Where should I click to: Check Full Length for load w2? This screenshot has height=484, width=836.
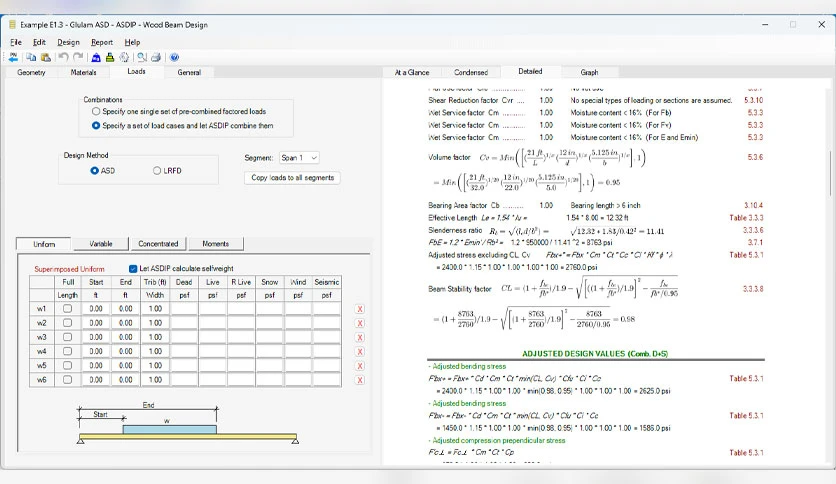(67, 323)
